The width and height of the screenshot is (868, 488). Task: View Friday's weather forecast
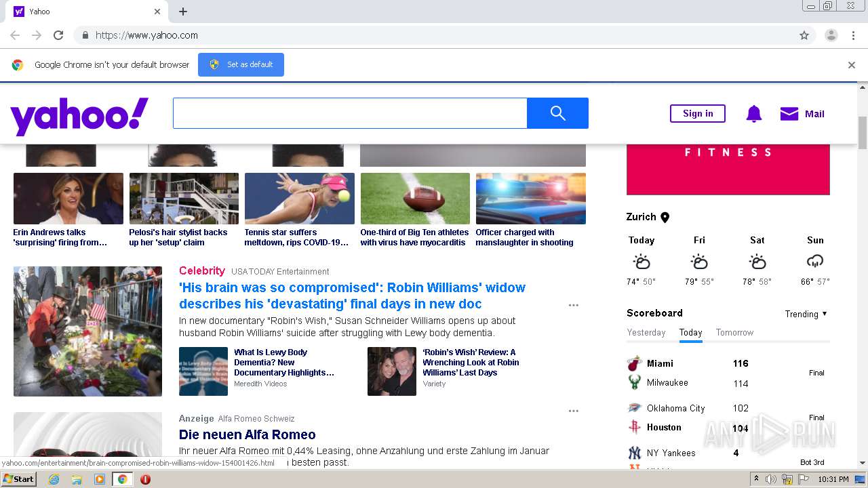(x=699, y=260)
